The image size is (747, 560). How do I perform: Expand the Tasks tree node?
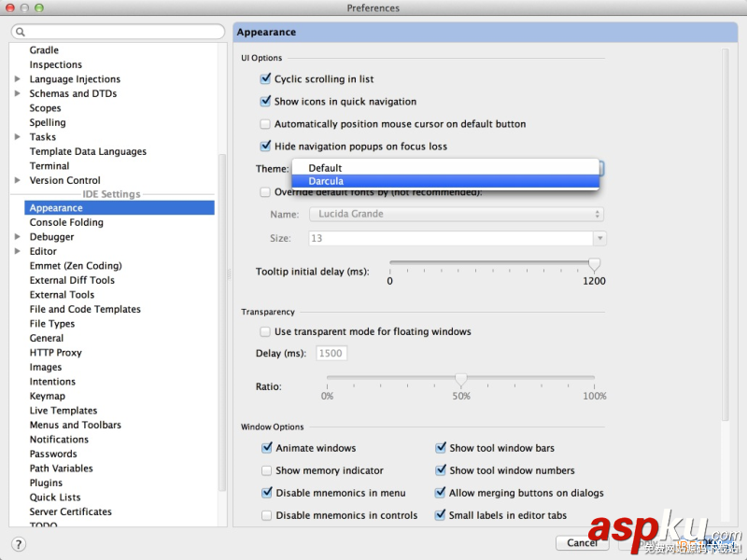(18, 136)
